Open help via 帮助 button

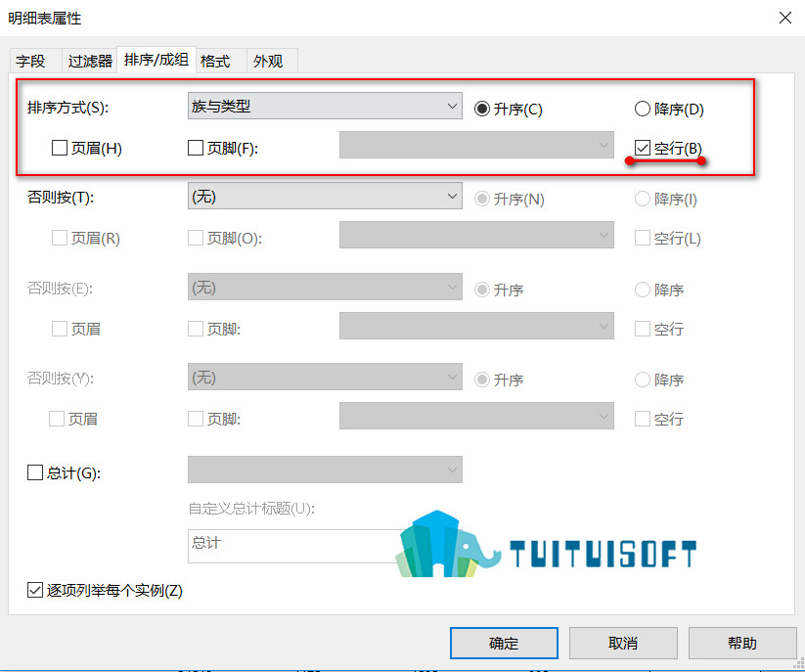pyautogui.click(x=741, y=643)
